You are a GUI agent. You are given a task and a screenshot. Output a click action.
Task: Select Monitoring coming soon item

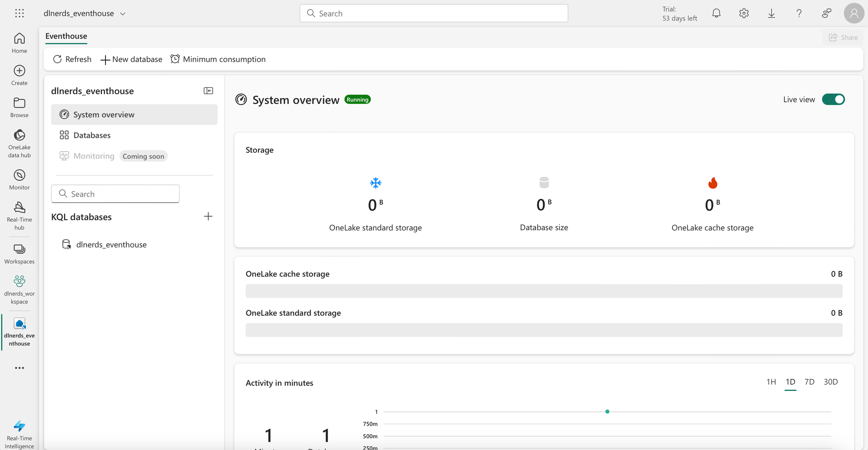pos(94,156)
